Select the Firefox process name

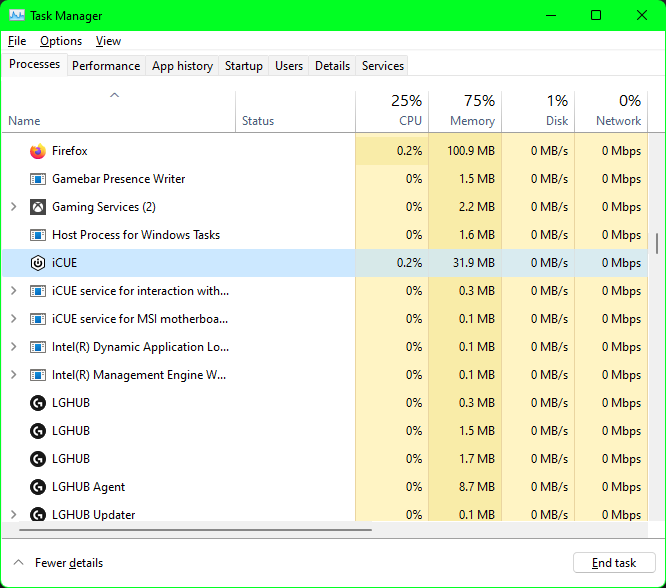pos(70,151)
